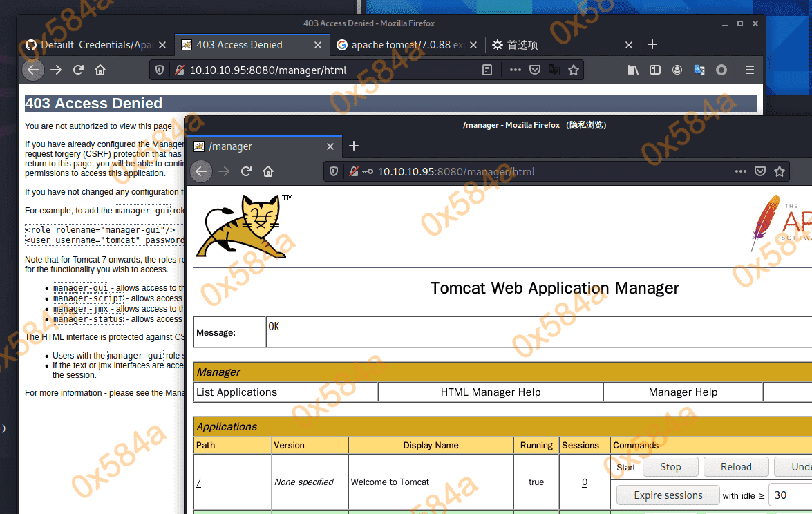Image resolution: width=812 pixels, height=514 pixels.
Task: Show sidebars using toolbar icon
Action: [655, 70]
